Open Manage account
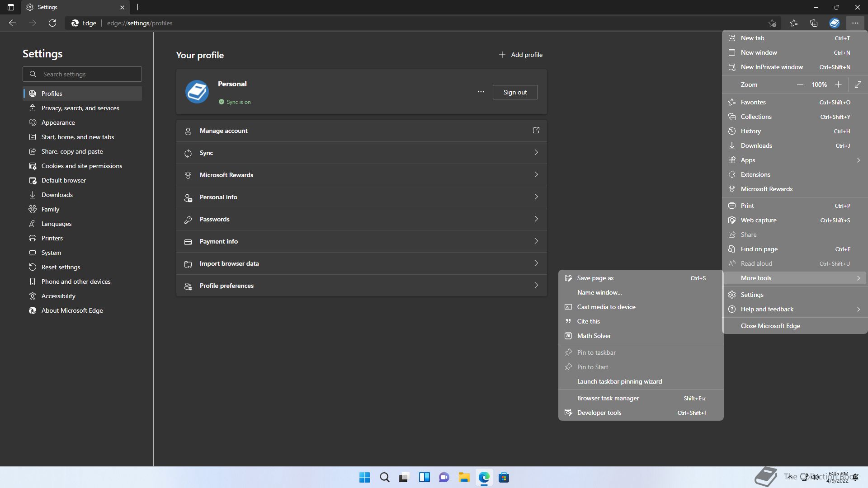Image resolution: width=868 pixels, height=488 pixels. tap(362, 131)
